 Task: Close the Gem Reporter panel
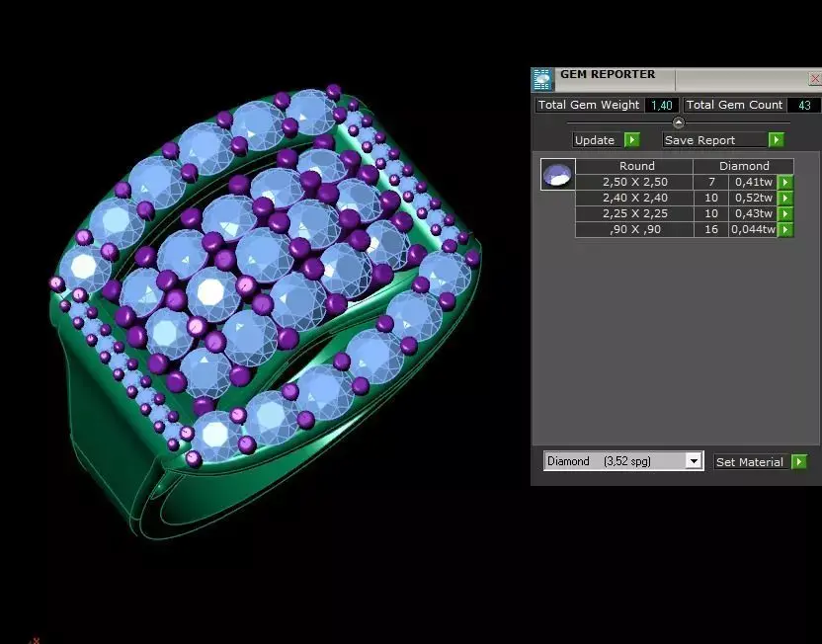[x=815, y=79]
